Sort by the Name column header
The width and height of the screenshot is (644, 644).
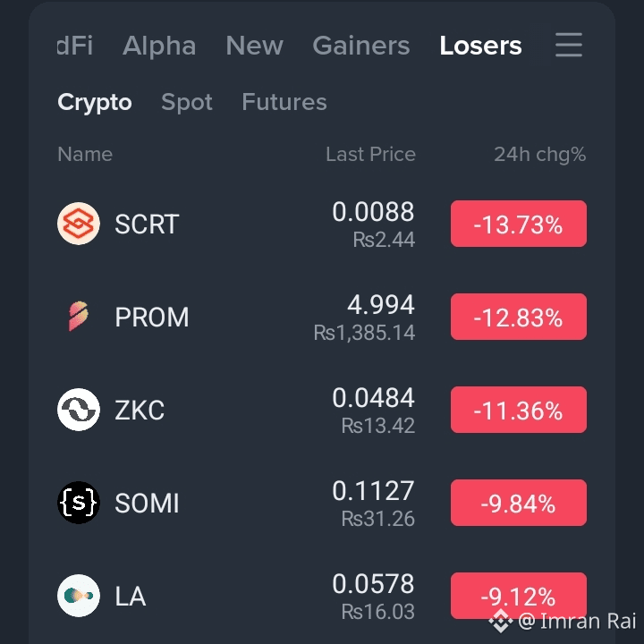point(85,155)
